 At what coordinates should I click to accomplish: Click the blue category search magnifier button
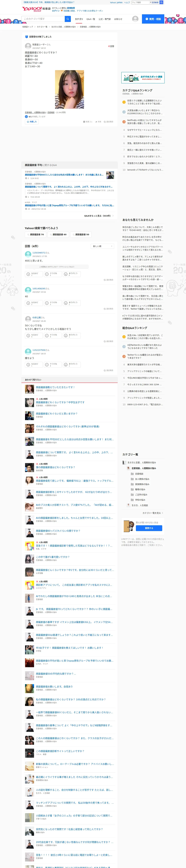pos(68,19)
